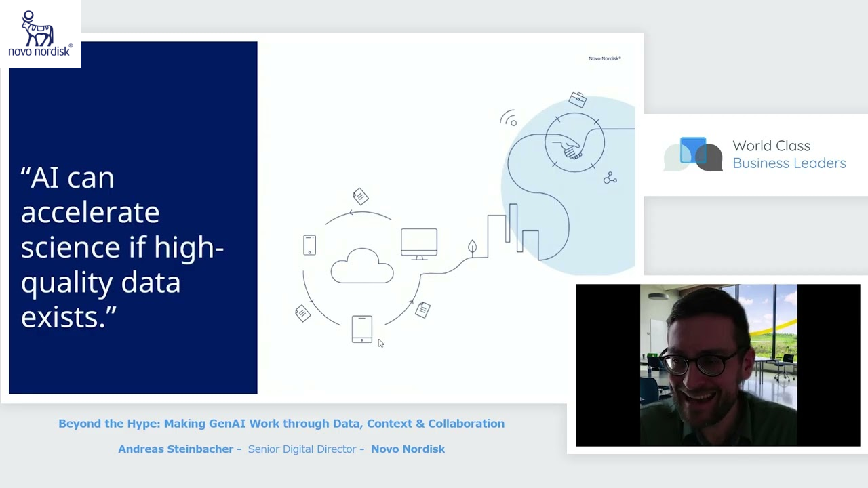Select the briefcase icon at the top

pyautogui.click(x=578, y=99)
